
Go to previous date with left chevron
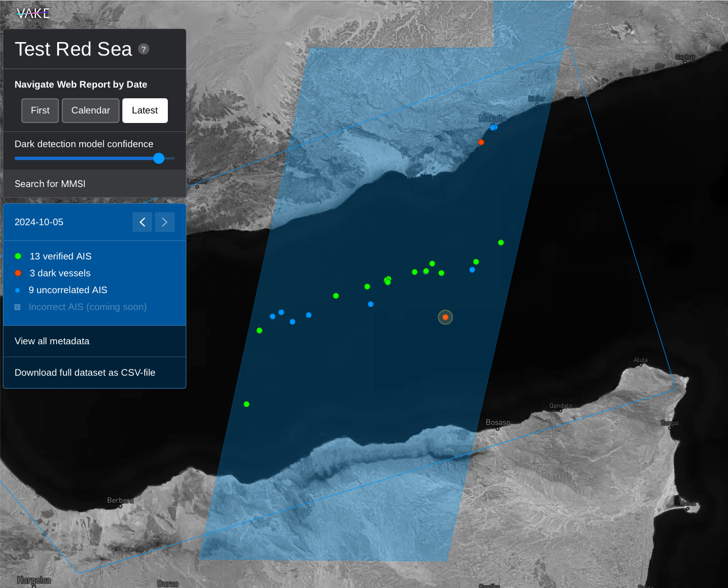point(142,222)
